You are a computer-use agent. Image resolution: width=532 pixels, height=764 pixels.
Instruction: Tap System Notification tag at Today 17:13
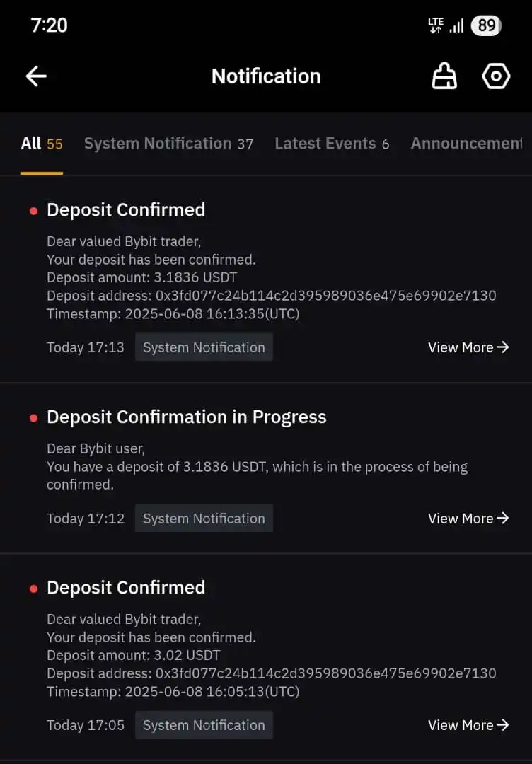204,347
